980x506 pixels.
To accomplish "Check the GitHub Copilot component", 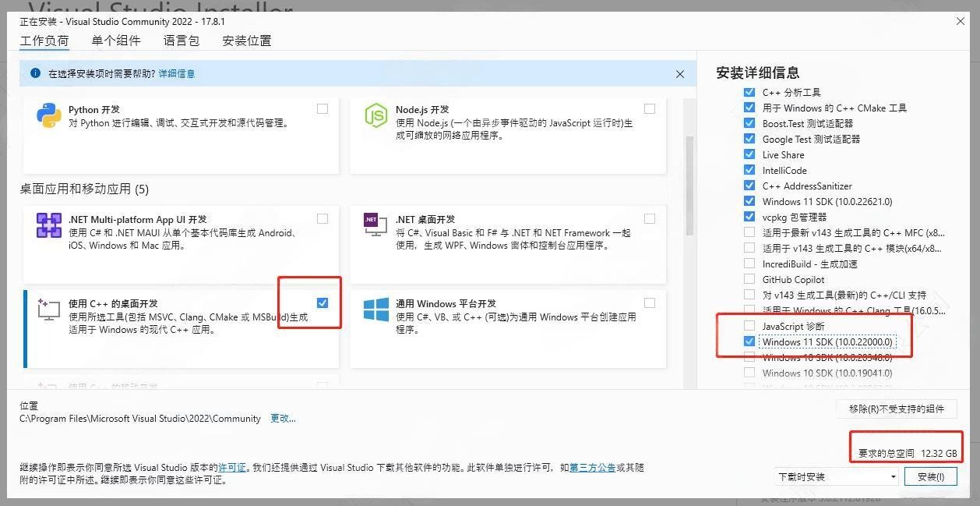I will 749,279.
